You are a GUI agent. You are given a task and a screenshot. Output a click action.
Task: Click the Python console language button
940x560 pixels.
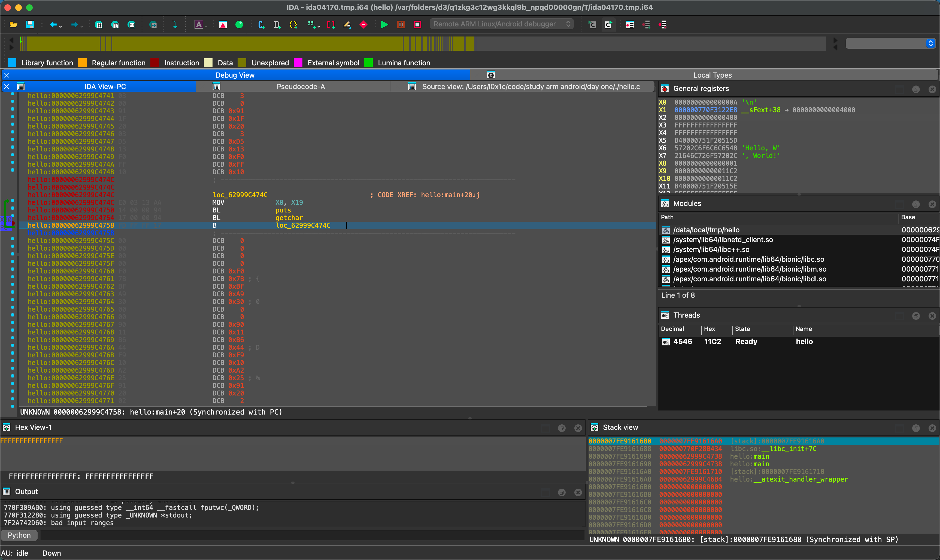19,535
